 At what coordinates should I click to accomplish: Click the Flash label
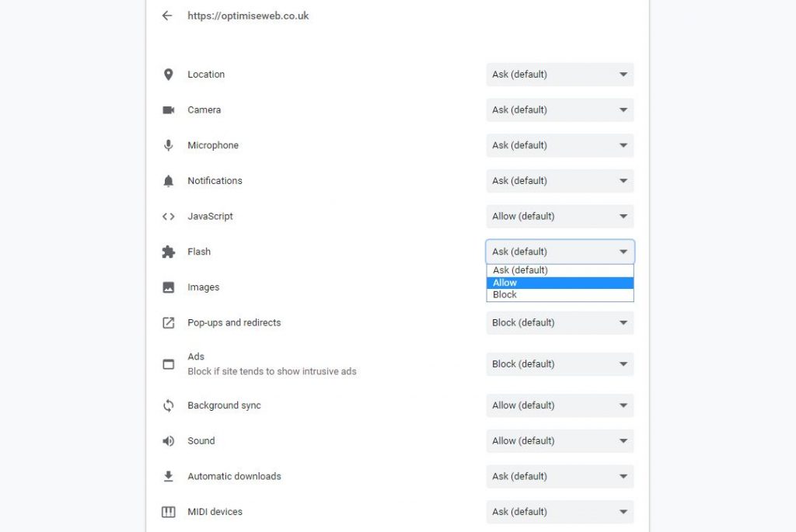click(x=199, y=252)
